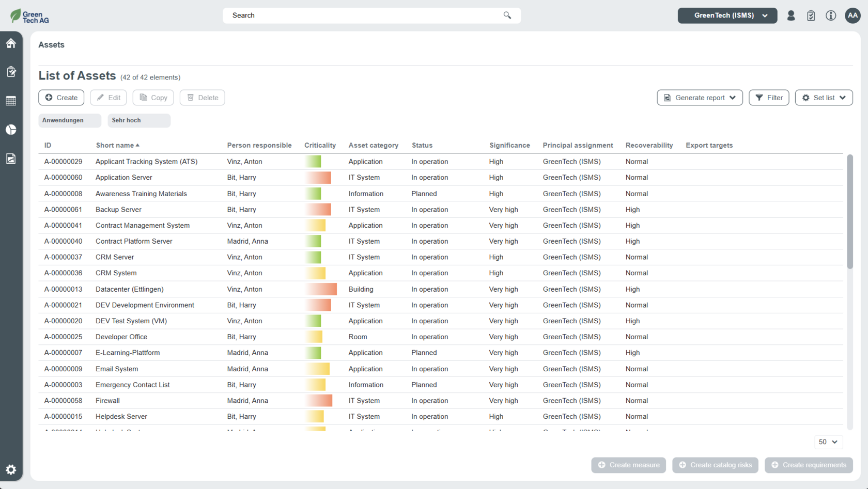Image resolution: width=868 pixels, height=489 pixels.
Task: Click the search magnifier icon
Action: (507, 15)
